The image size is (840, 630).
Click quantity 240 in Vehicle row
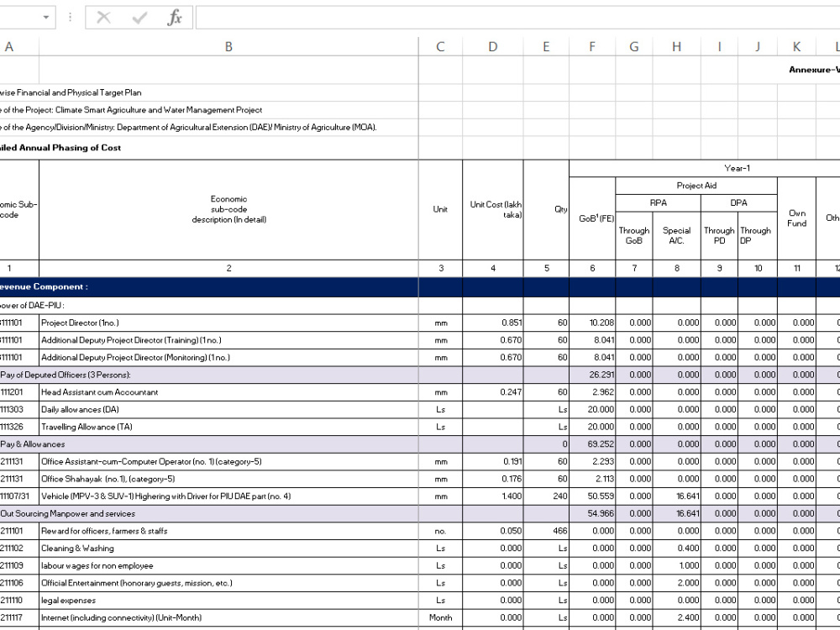pyautogui.click(x=547, y=496)
